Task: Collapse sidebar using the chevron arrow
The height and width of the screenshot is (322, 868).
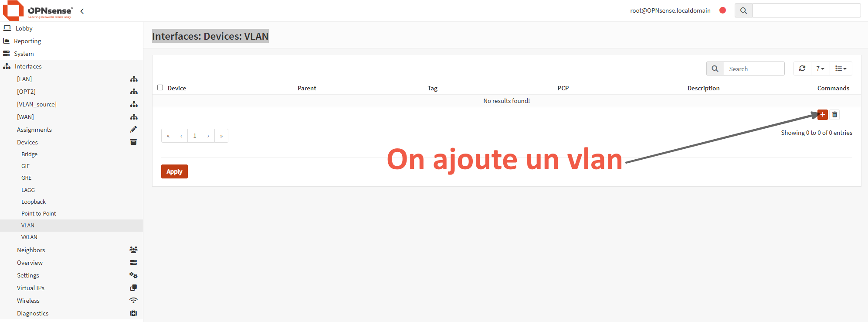Action: (82, 11)
